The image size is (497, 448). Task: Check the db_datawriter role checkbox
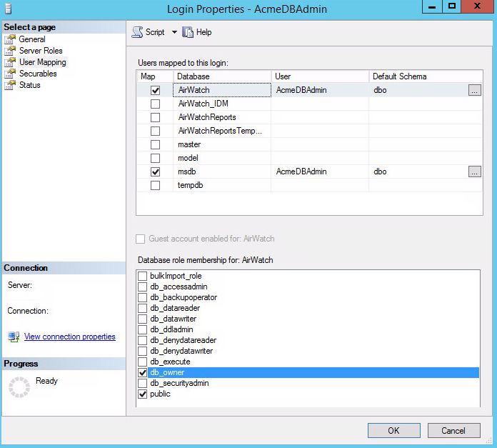tap(143, 319)
